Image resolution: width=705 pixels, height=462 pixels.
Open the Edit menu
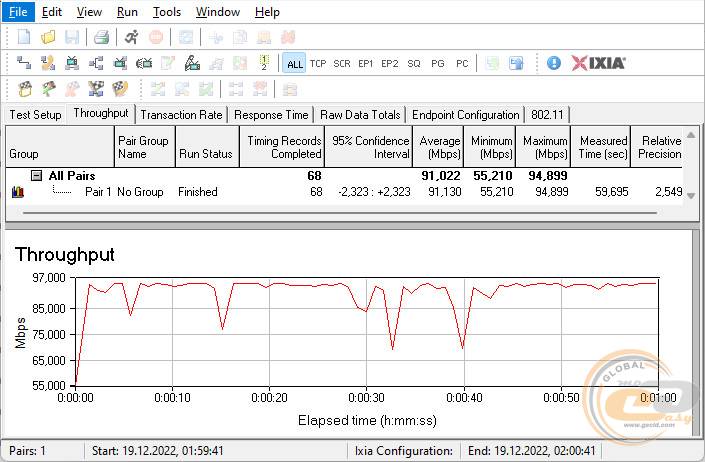(x=52, y=12)
